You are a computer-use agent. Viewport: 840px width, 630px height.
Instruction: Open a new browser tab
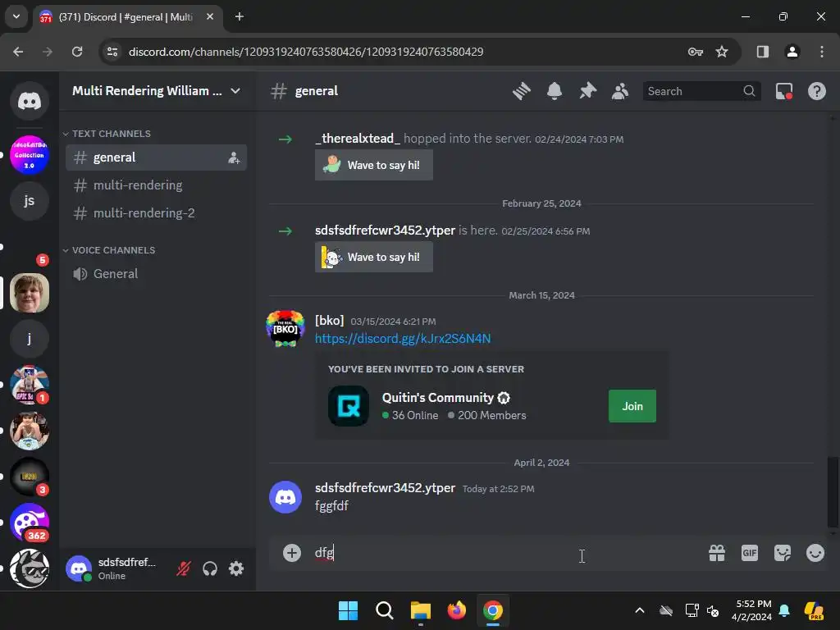[240, 17]
